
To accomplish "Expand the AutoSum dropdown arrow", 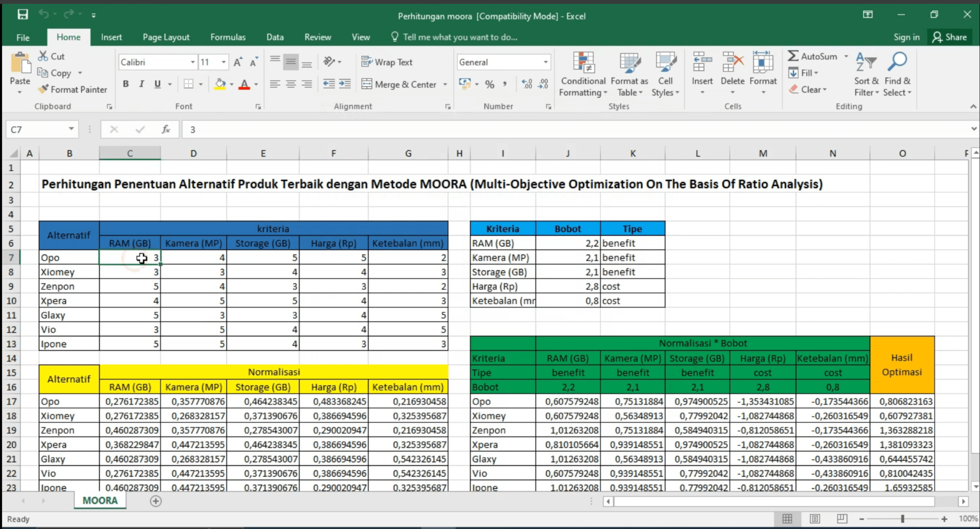I will pos(846,56).
